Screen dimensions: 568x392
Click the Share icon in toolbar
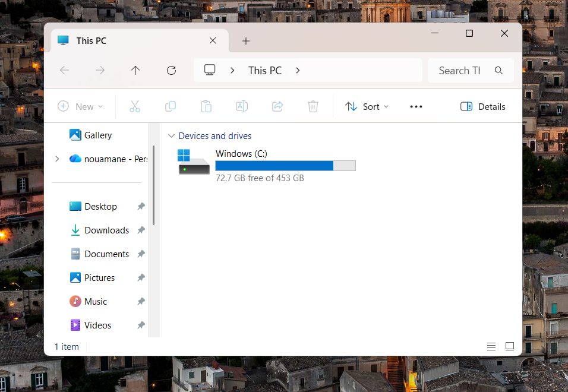point(277,106)
